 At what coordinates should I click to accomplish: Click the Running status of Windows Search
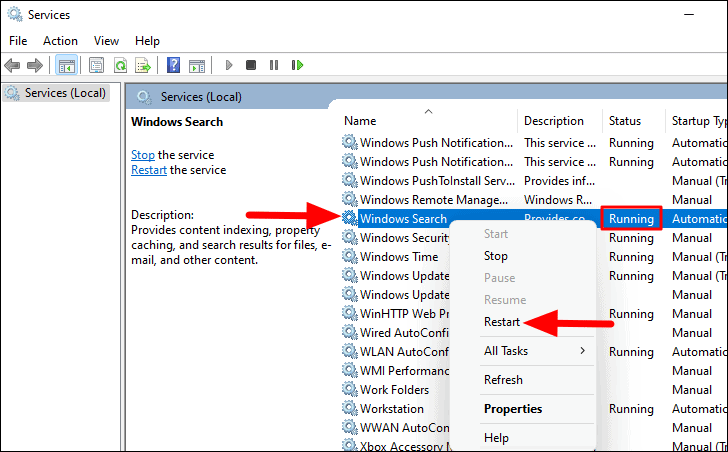(631, 219)
